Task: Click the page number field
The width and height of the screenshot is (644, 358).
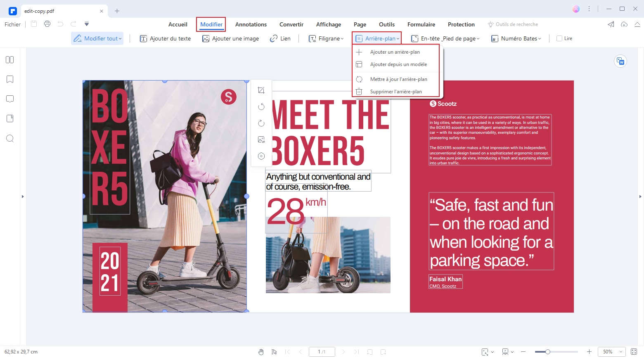Action: point(322,352)
